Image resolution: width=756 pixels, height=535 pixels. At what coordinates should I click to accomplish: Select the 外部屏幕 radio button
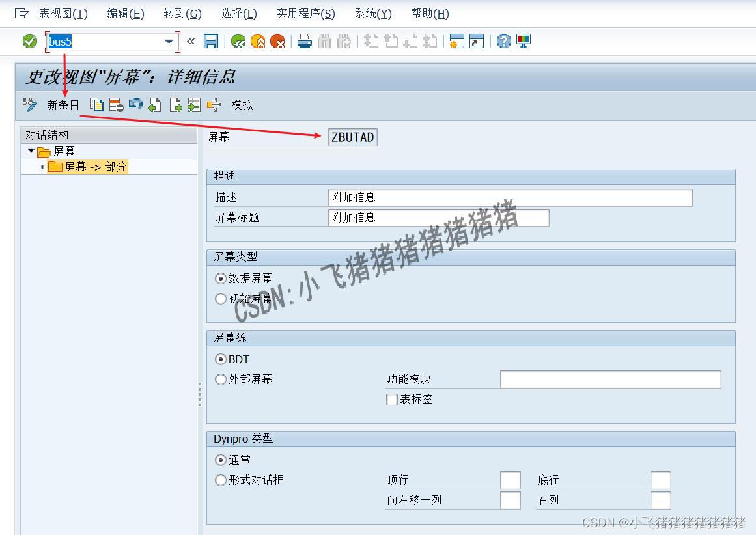coord(220,379)
